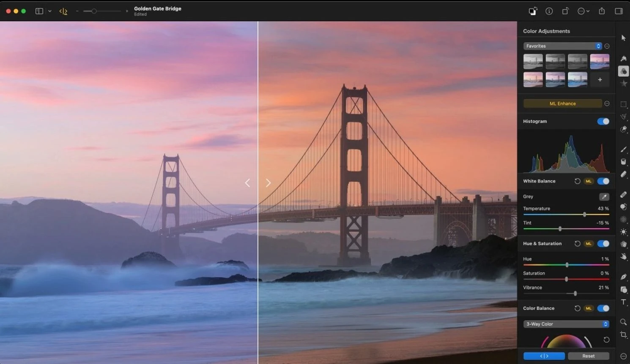Image resolution: width=630 pixels, height=364 pixels.
Task: Rotate the image using the toolbar icon
Action: tap(565, 11)
